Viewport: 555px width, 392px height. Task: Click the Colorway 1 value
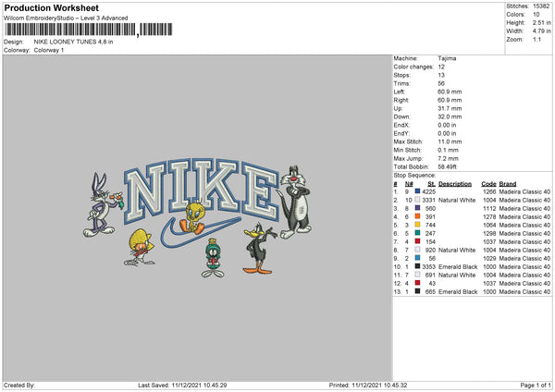click(x=49, y=50)
